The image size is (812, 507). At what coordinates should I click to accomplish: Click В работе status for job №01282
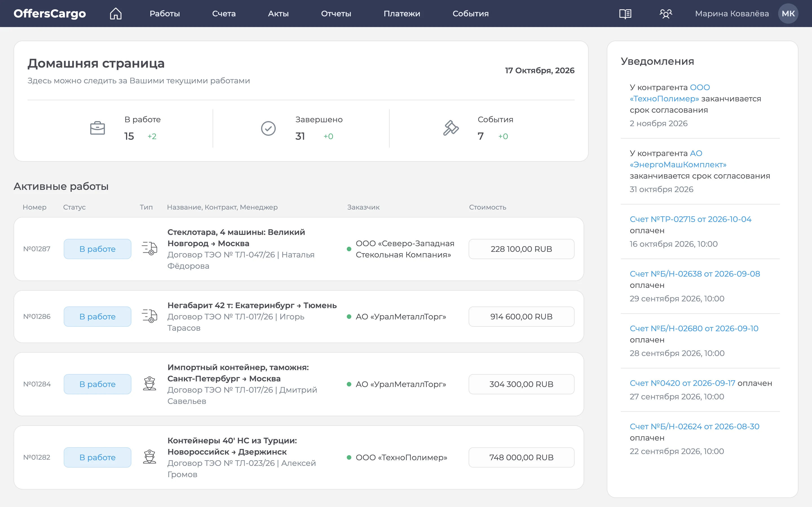[97, 457]
